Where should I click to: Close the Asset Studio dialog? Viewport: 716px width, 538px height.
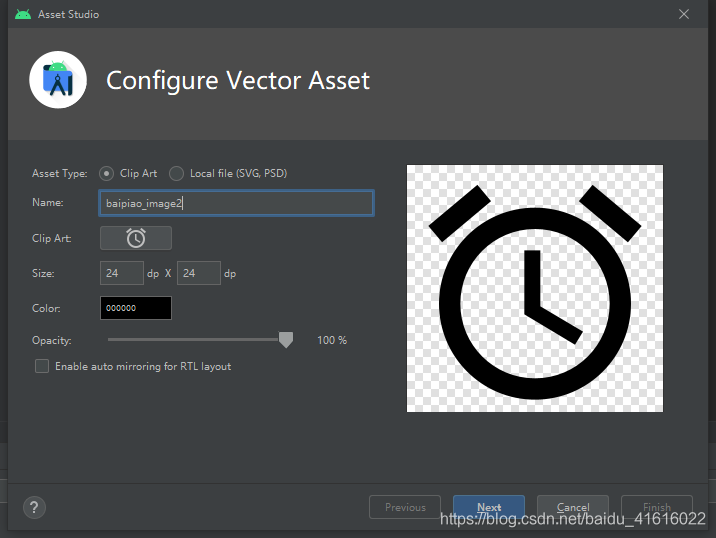coord(684,14)
